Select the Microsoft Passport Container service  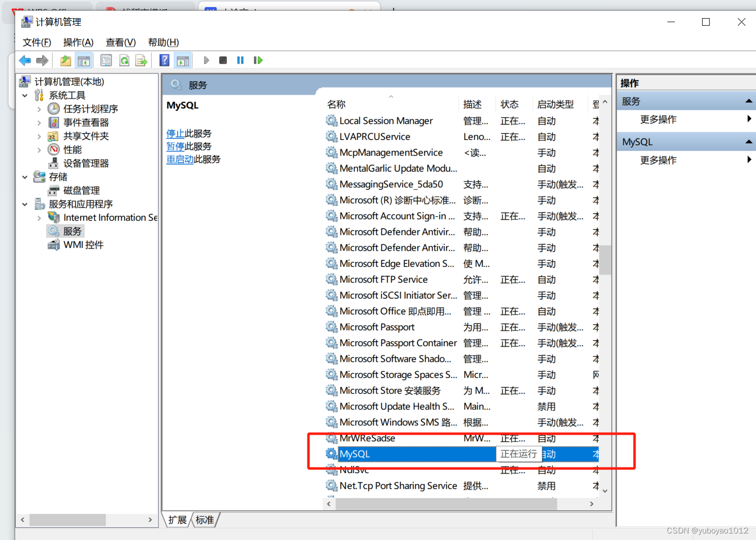tap(398, 343)
